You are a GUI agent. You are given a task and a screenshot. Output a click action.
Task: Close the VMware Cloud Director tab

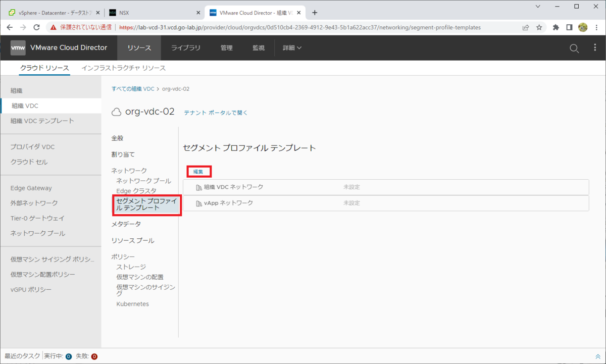click(298, 13)
